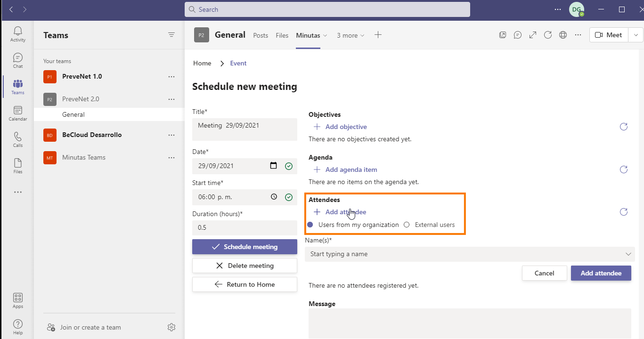This screenshot has height=339, width=644.
Task: Confirm with Add attendee button
Action: [x=601, y=273]
